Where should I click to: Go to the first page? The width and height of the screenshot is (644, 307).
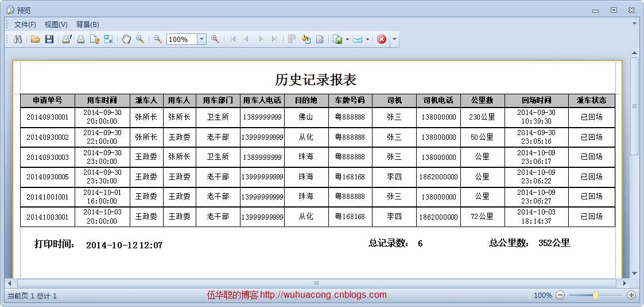click(x=233, y=40)
